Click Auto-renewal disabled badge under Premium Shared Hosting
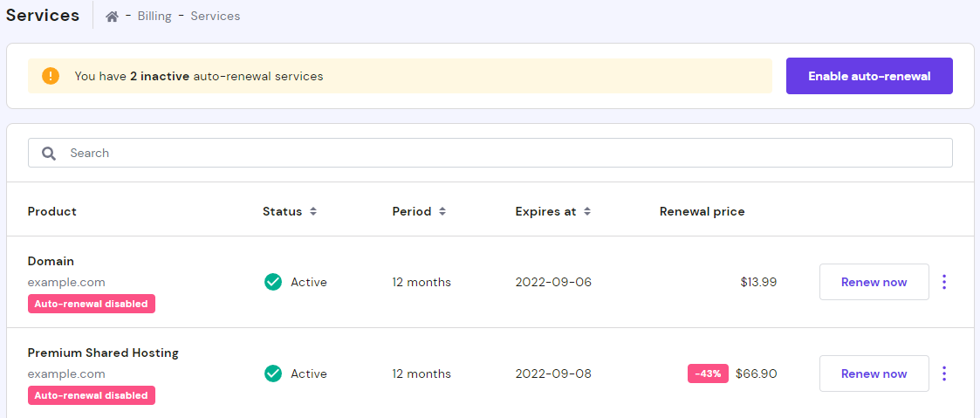 (x=91, y=395)
